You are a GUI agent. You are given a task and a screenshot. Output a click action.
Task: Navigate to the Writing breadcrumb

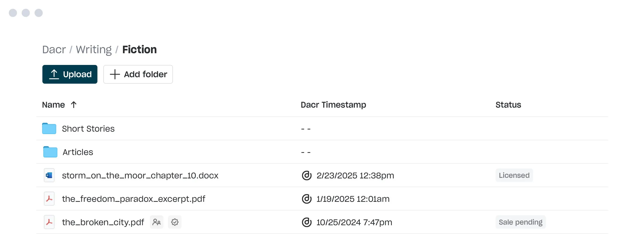[x=94, y=49]
